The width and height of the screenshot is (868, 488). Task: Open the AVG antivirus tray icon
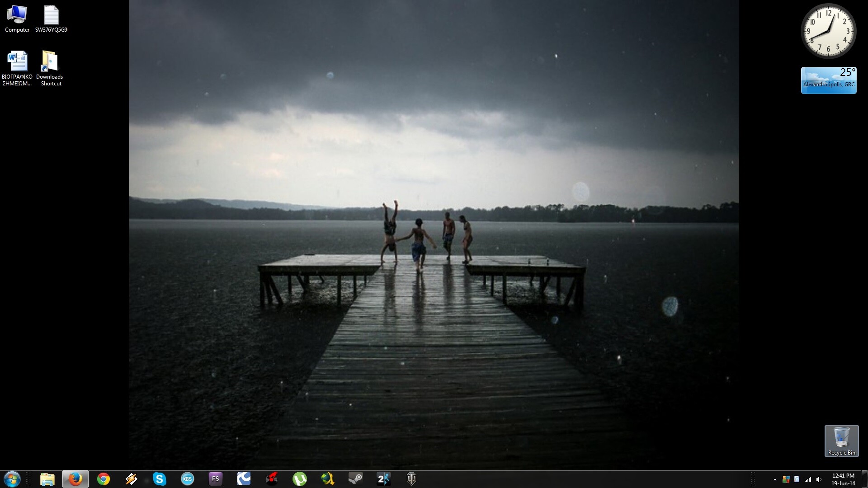pos(786,479)
